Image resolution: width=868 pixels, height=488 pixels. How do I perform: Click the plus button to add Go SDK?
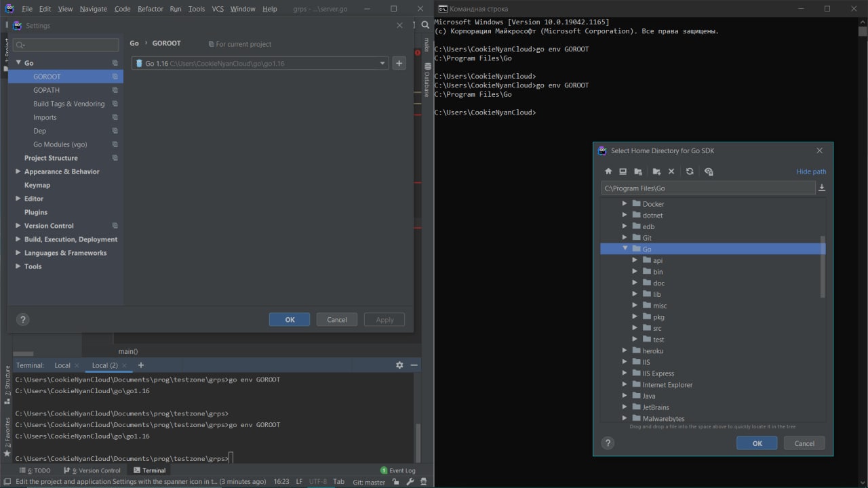(x=399, y=63)
